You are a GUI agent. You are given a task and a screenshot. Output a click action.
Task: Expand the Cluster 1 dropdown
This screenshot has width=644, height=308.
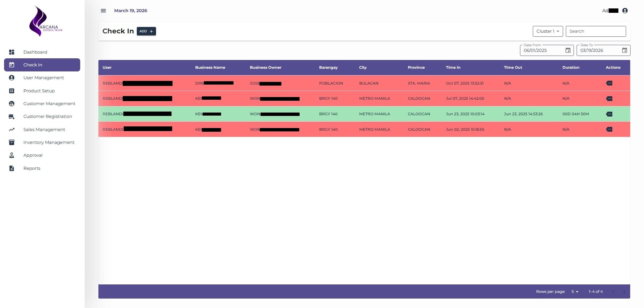coord(547,31)
